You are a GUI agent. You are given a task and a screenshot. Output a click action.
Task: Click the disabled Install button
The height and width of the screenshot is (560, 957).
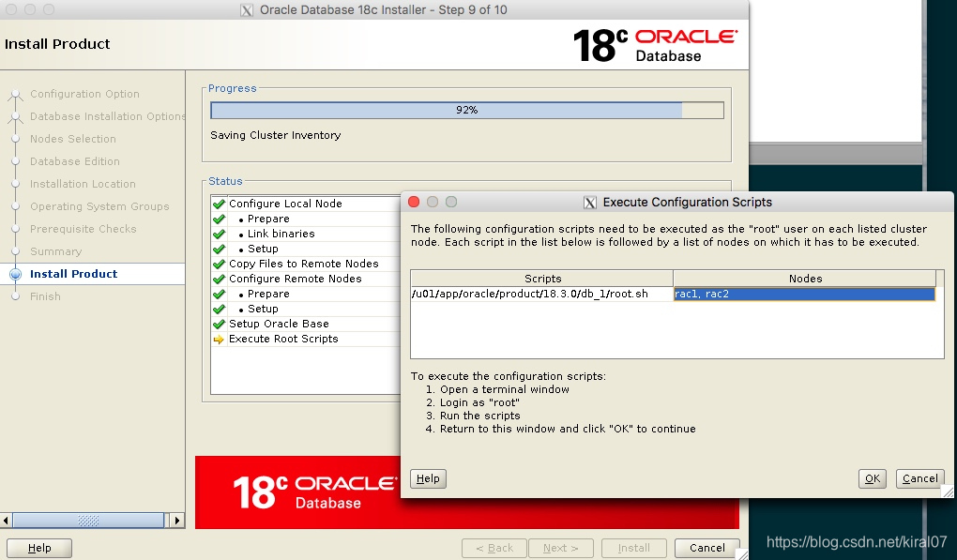point(633,548)
